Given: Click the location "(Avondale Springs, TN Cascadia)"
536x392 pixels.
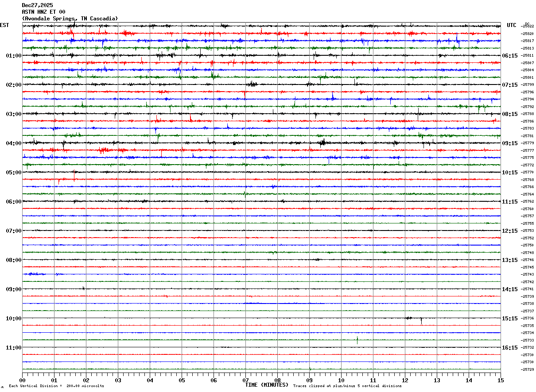Looking at the screenshot, I should click(70, 19).
